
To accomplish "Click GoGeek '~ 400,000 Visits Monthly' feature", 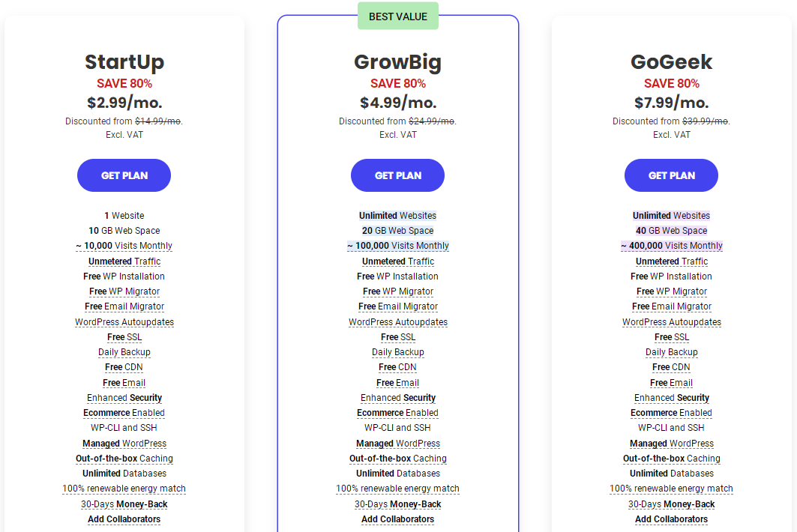I will (671, 246).
